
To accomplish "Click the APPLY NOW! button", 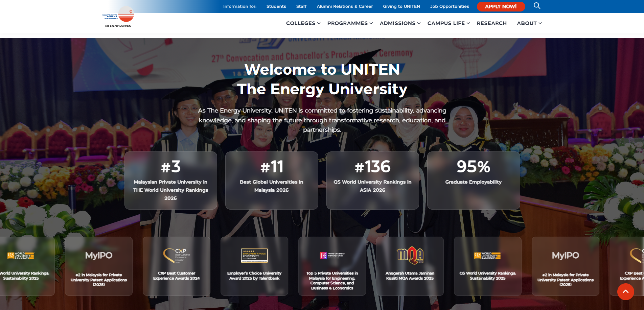I will (501, 6).
